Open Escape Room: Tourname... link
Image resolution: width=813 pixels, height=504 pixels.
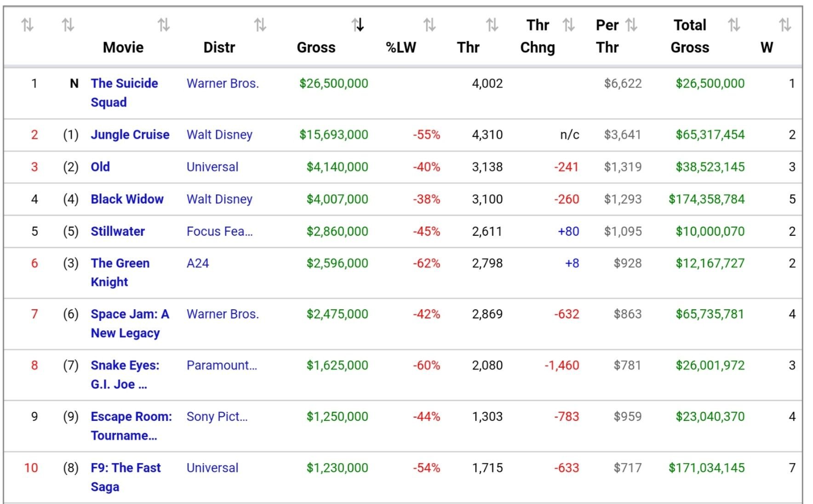click(x=132, y=426)
